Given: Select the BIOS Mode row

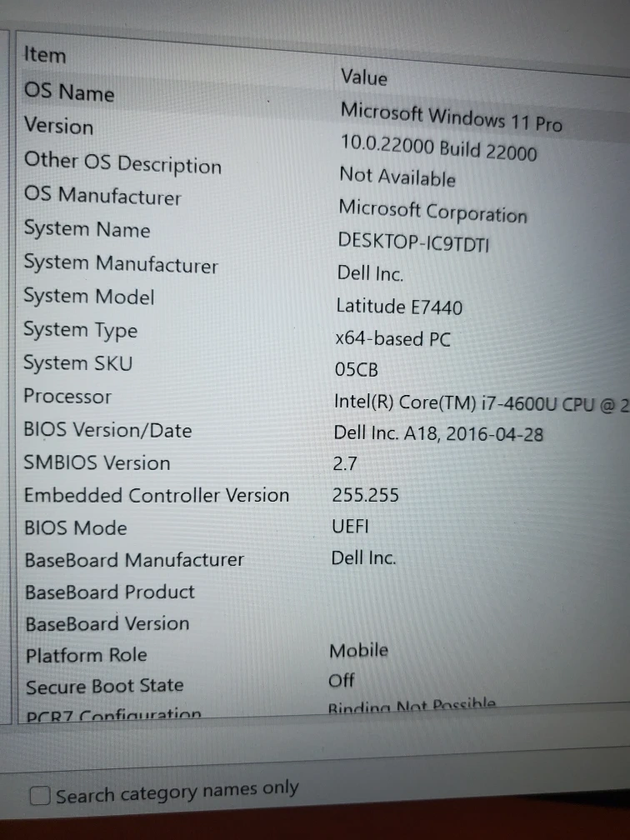Looking at the screenshot, I should pyautogui.click(x=76, y=527).
